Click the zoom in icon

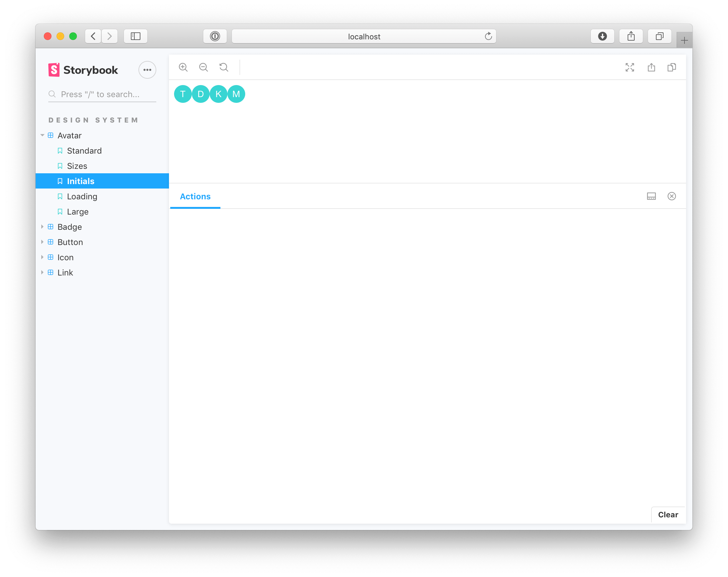(184, 67)
